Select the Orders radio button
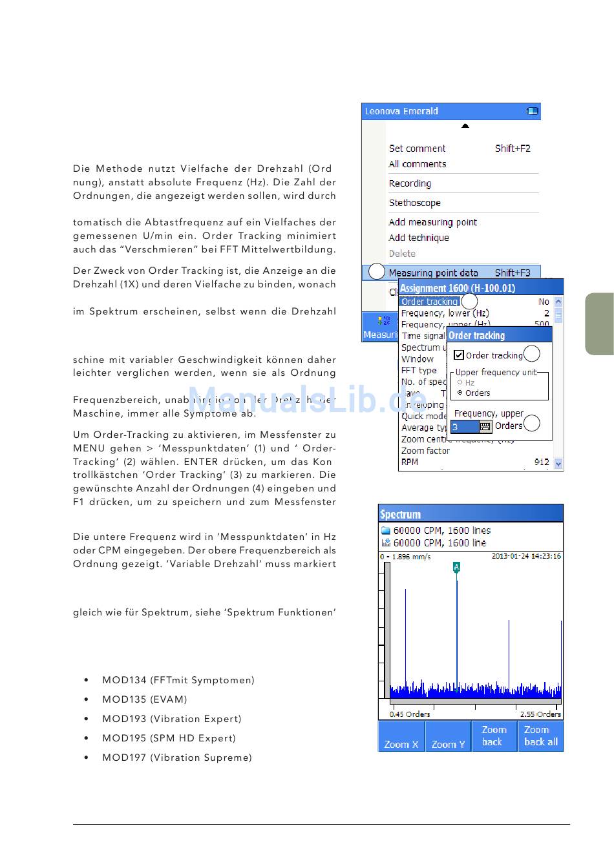Viewport: 614px width, 868px height. (460, 393)
